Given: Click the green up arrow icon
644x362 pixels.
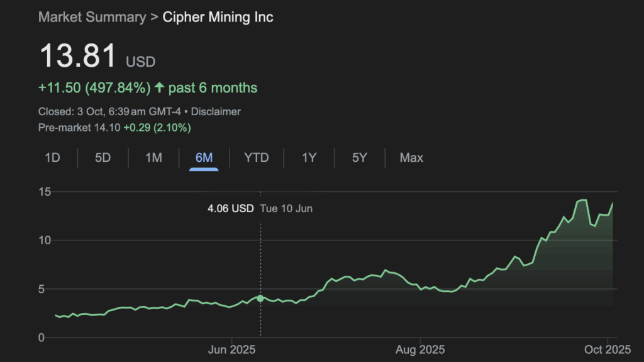Looking at the screenshot, I should (x=158, y=88).
